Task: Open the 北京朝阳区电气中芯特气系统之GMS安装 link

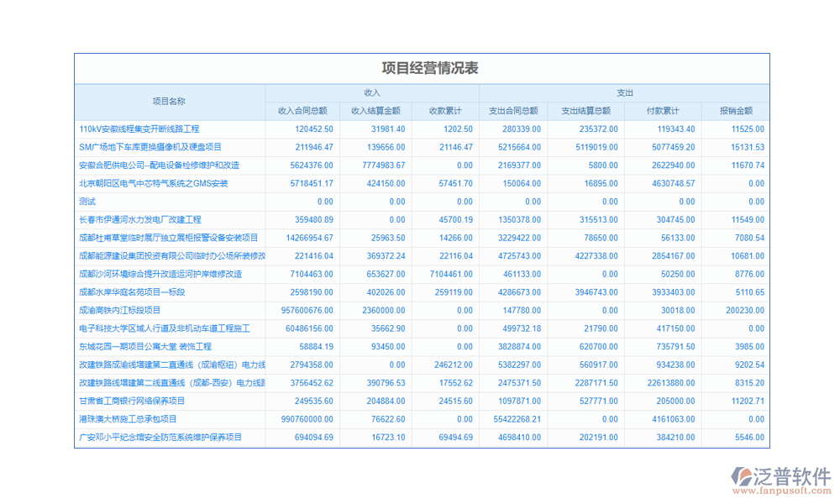Action: point(154,183)
